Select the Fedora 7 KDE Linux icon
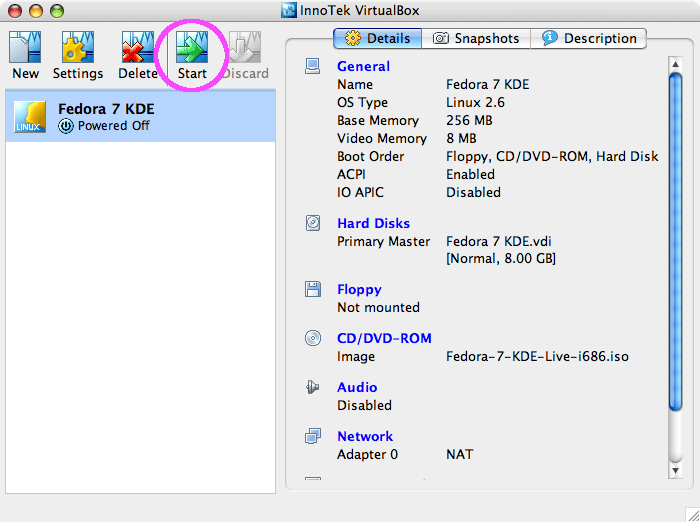 coord(30,117)
